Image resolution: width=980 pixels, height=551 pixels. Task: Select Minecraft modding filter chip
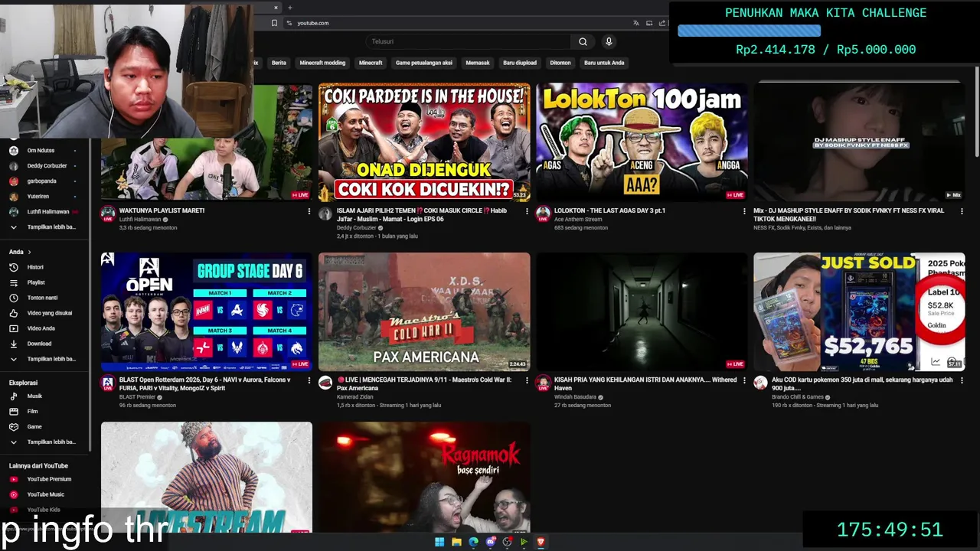coord(322,63)
